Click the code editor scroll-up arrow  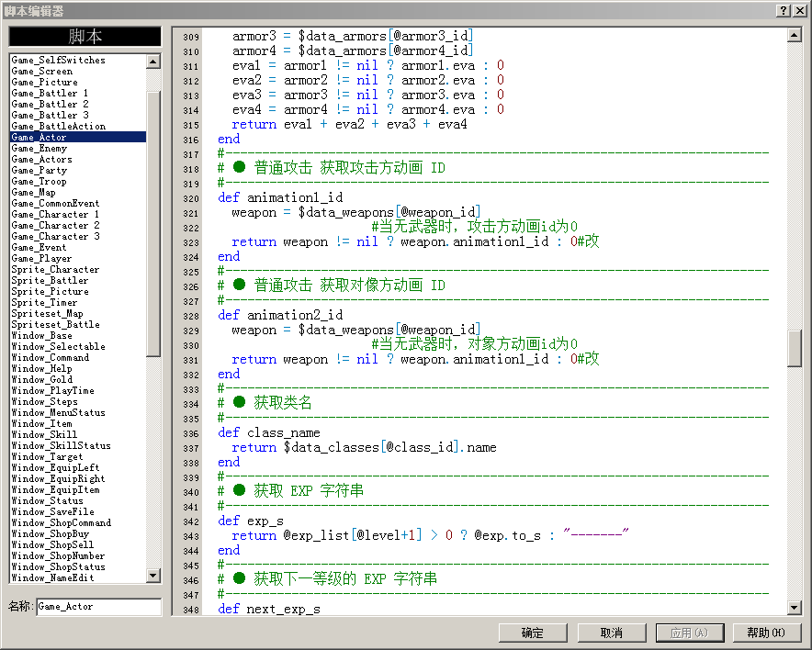[794, 35]
